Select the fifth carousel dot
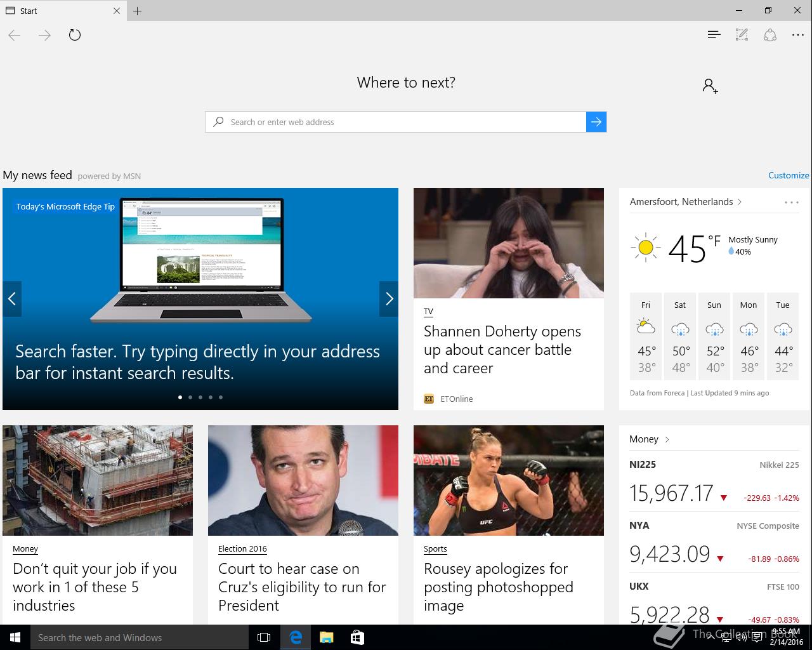The height and width of the screenshot is (650, 812). coord(221,397)
